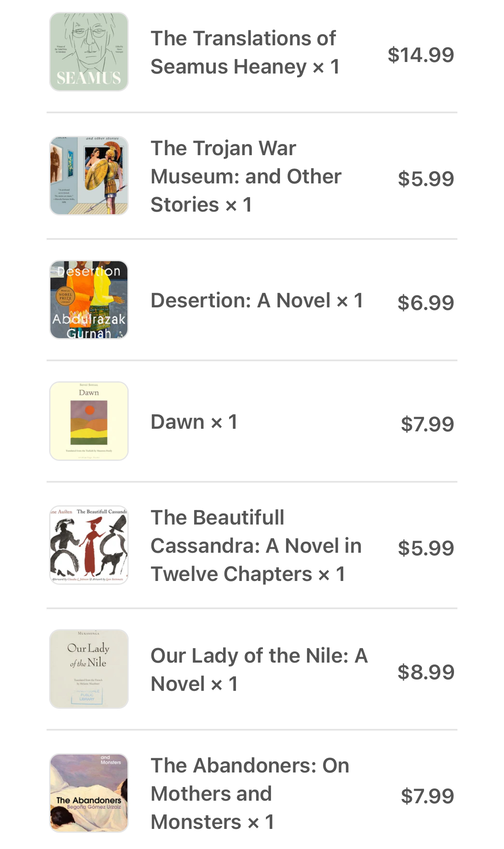504x849 pixels.
Task: Click the Dawn book cover thumbnail
Action: [89, 421]
